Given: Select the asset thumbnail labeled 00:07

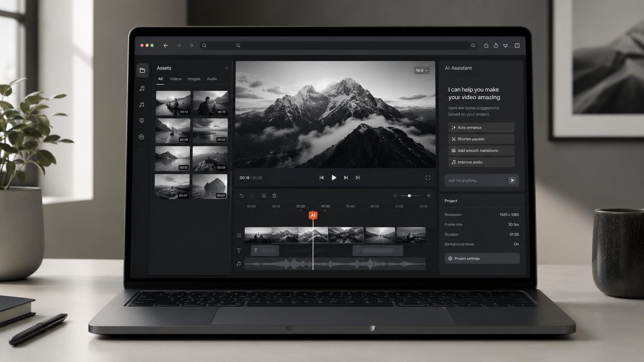Looking at the screenshot, I should coord(210,187).
